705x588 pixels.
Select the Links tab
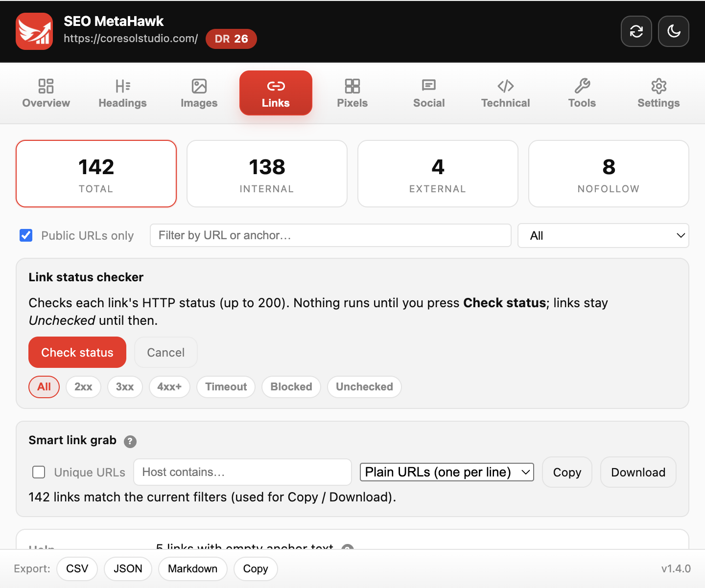click(276, 93)
